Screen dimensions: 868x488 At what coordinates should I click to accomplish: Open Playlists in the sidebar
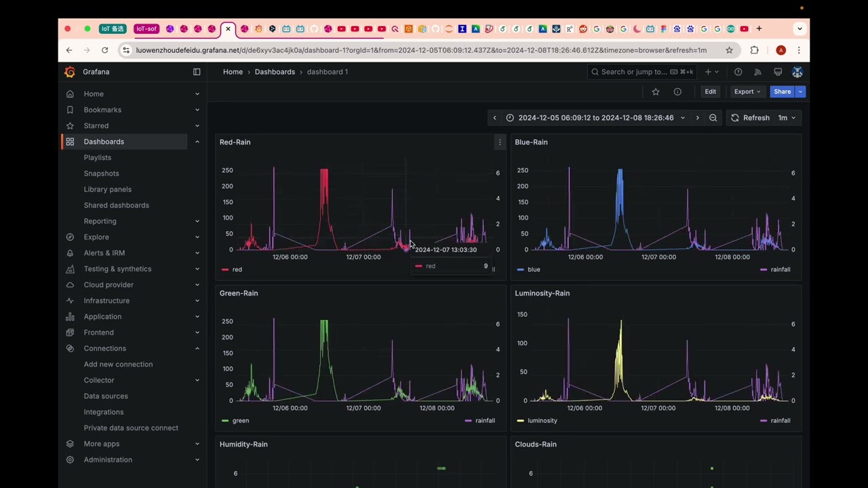pos(98,157)
